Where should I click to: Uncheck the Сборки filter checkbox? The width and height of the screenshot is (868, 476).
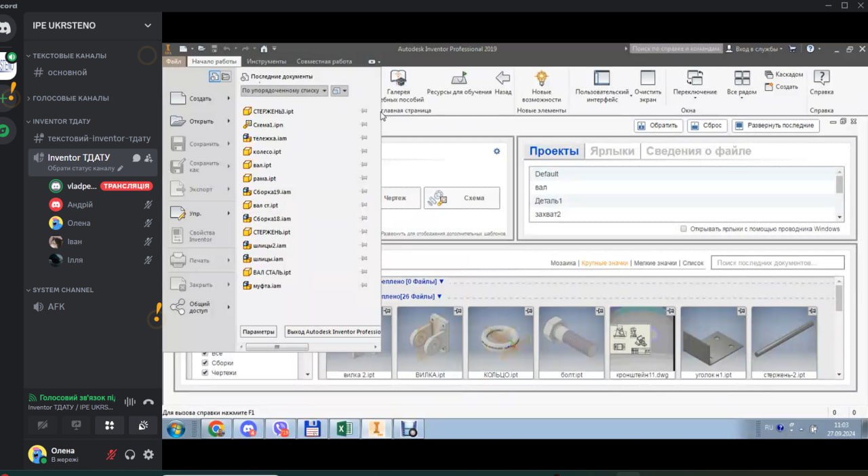(x=205, y=363)
